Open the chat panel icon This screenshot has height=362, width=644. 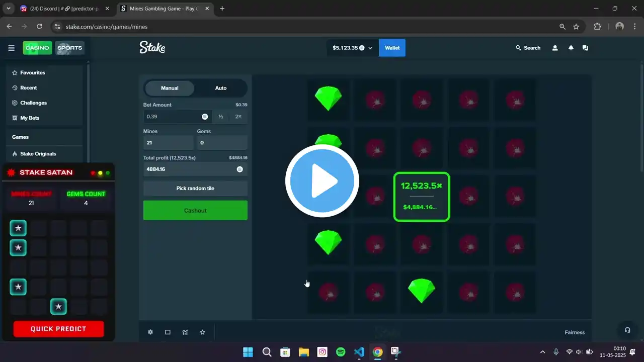(585, 48)
